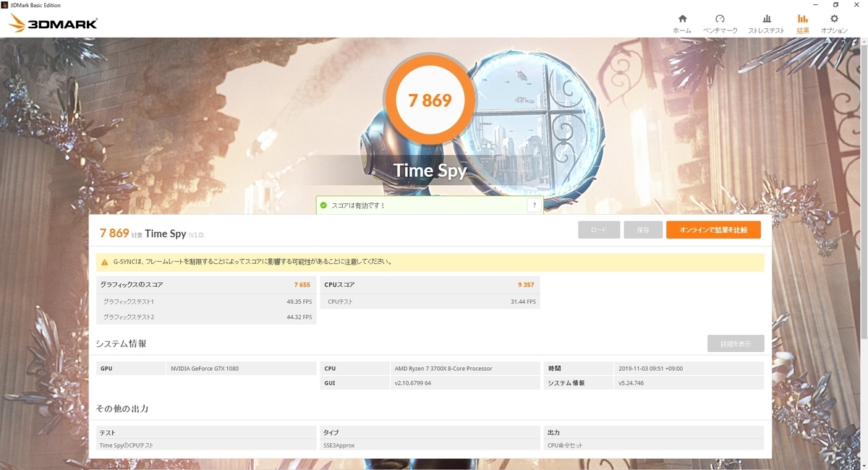The width and height of the screenshot is (868, 470).
Task: Click the 3DMark logo in the header
Action: coord(53,23)
